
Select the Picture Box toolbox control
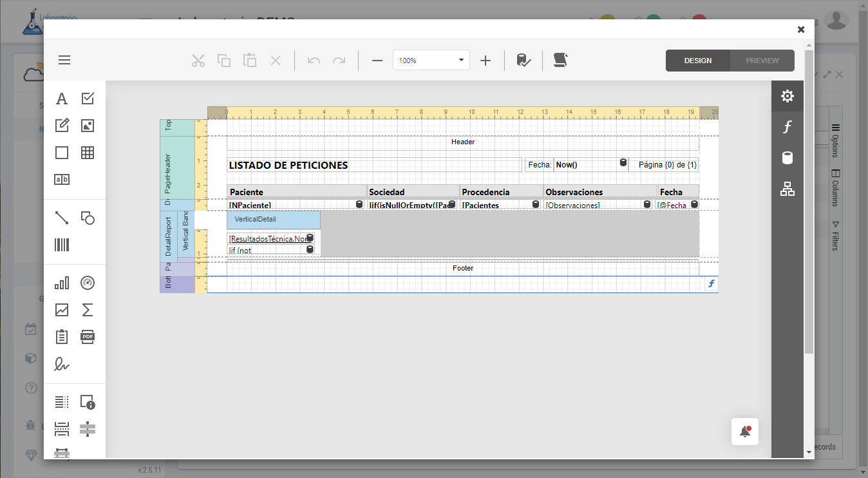(x=88, y=126)
